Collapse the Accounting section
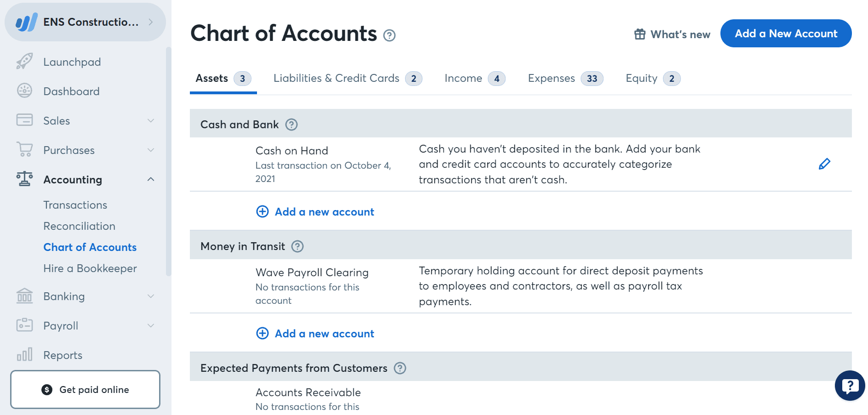Image resolution: width=868 pixels, height=415 pixels. click(x=151, y=179)
